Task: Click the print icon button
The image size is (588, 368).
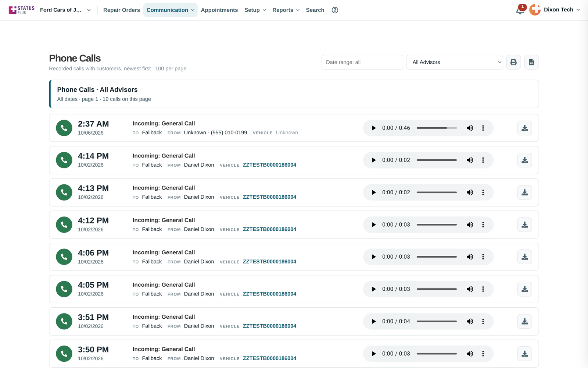Action: coord(513,62)
